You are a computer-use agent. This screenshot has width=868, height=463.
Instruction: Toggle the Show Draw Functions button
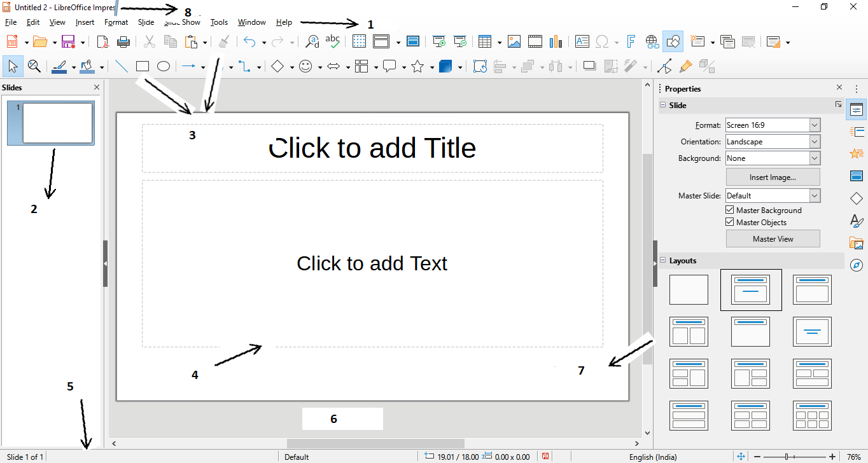click(x=673, y=41)
